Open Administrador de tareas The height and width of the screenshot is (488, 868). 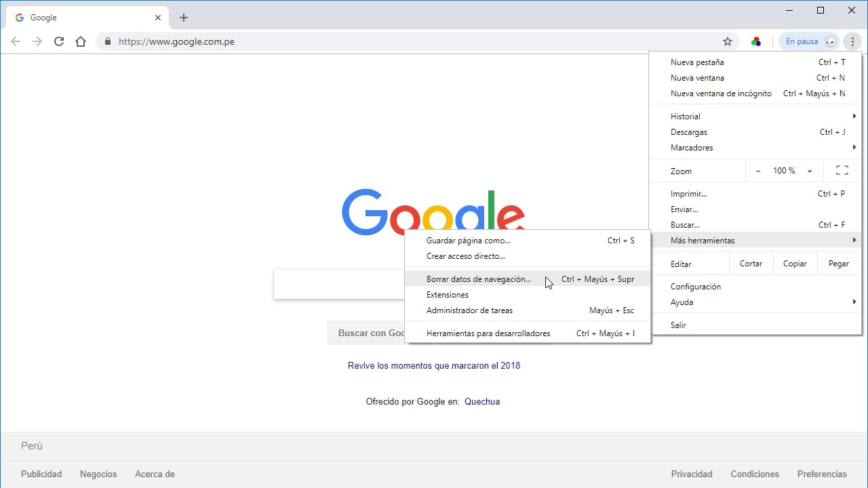(528, 310)
